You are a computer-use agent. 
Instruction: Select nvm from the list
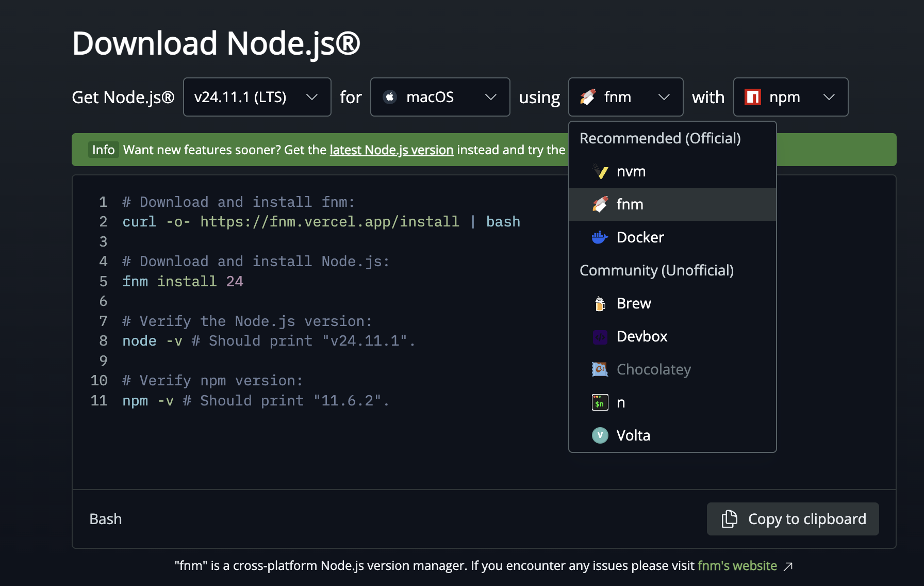tap(672, 171)
